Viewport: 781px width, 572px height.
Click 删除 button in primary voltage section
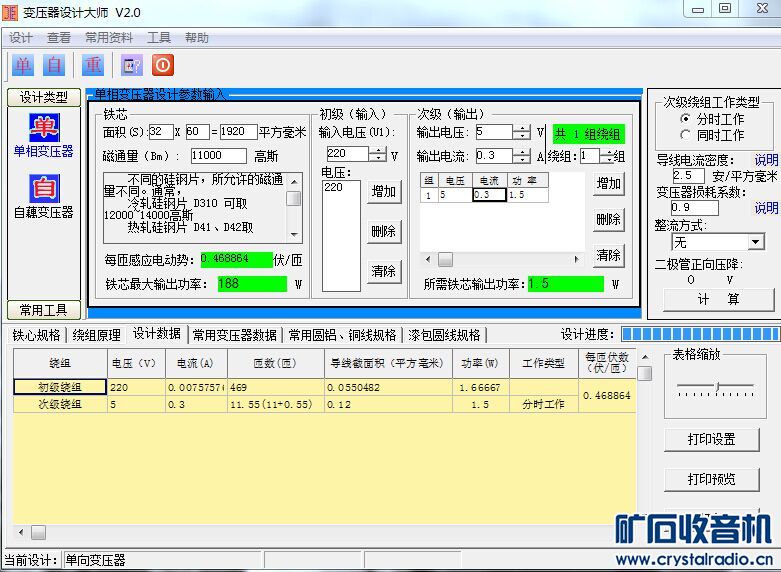pos(384,232)
